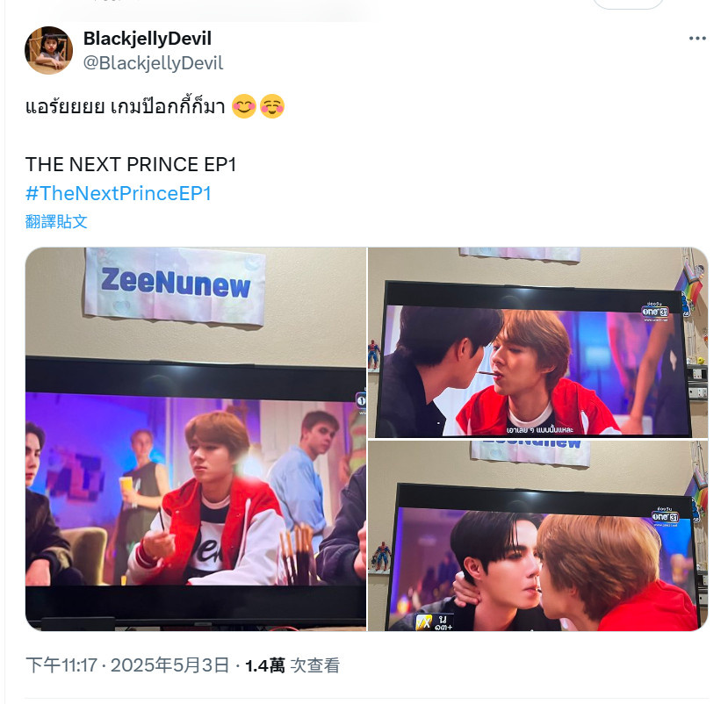The height and width of the screenshot is (704, 728).
Task: Click the rainbow flag decoration in top-right photo
Action: click(x=690, y=285)
